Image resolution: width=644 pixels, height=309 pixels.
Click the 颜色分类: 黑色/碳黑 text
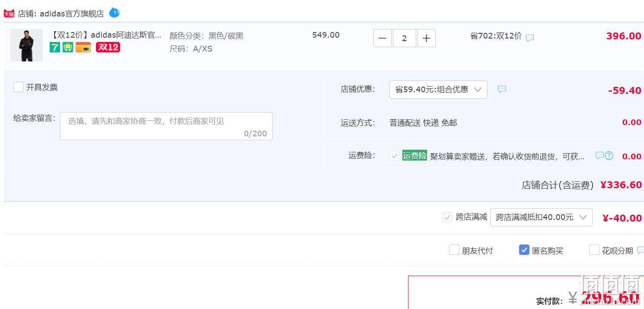coord(207,36)
